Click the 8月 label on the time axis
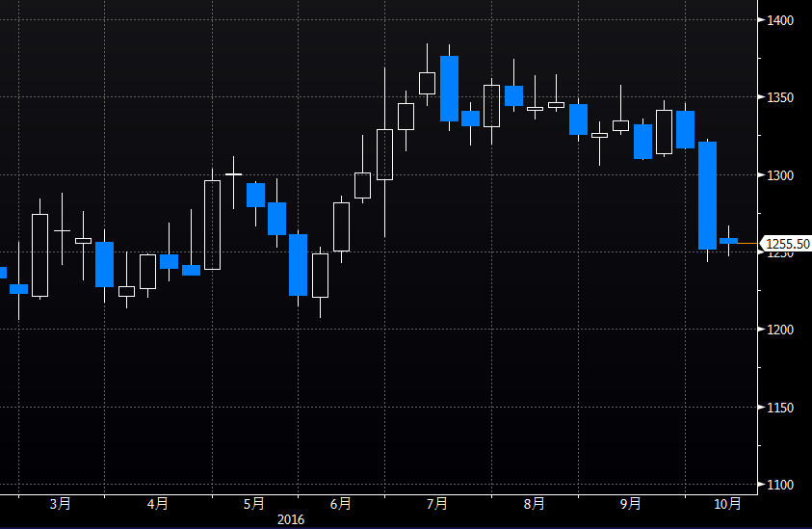 pyautogui.click(x=534, y=503)
